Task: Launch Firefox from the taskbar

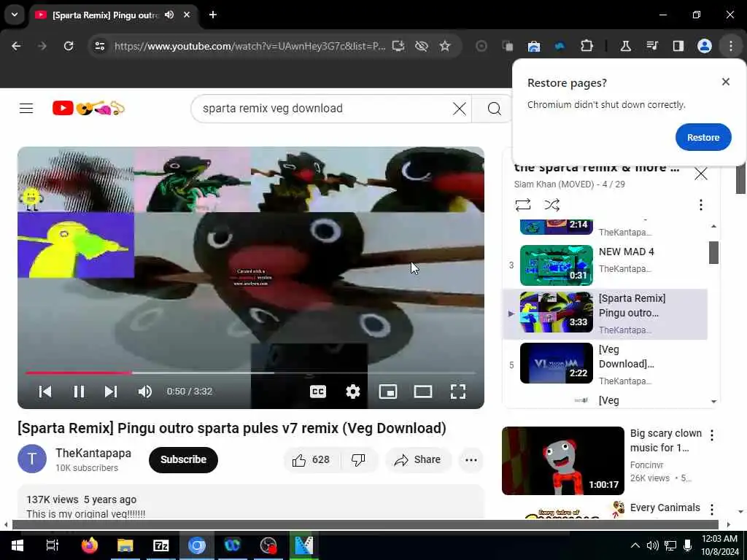Action: tap(89, 545)
